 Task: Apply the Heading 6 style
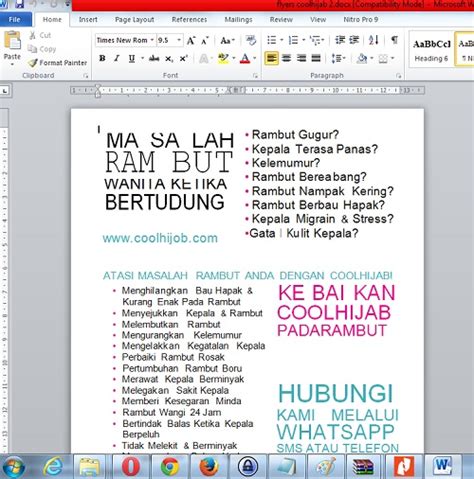click(431, 50)
